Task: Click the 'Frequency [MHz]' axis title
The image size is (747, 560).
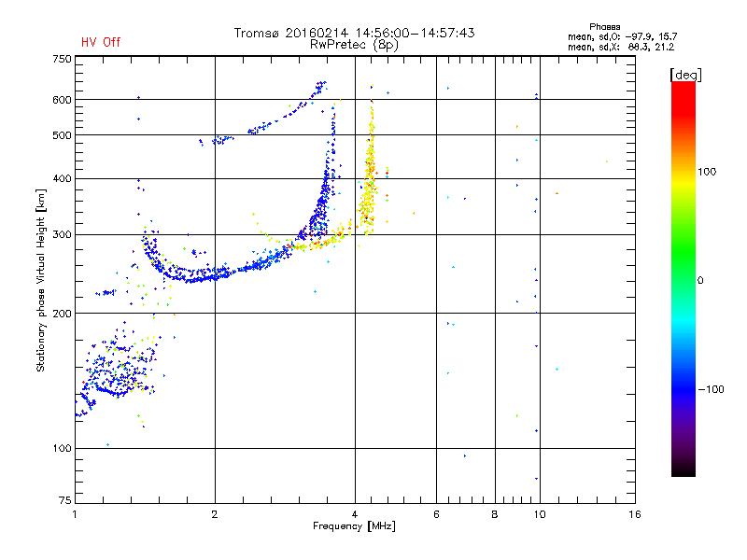Action: [354, 526]
